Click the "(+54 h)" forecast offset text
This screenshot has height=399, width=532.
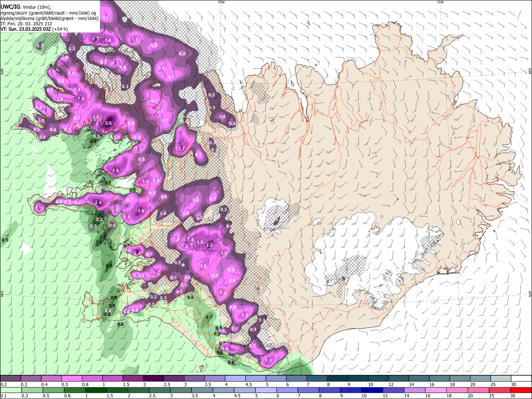pyautogui.click(x=60, y=29)
